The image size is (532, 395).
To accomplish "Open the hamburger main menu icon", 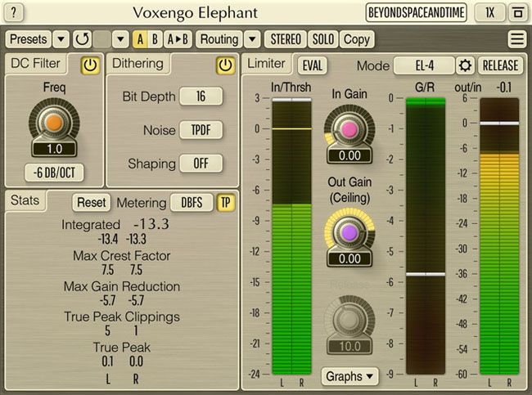I will click(x=517, y=39).
